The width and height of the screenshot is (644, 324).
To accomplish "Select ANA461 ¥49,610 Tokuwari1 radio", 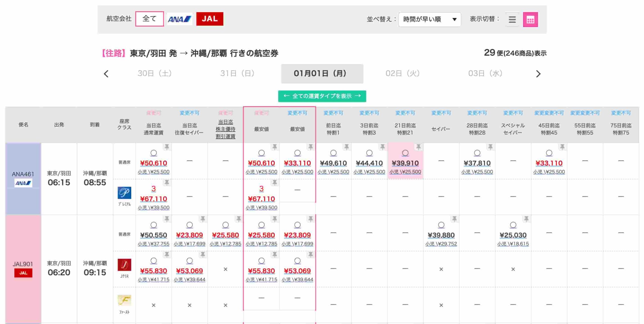I will (x=333, y=153).
